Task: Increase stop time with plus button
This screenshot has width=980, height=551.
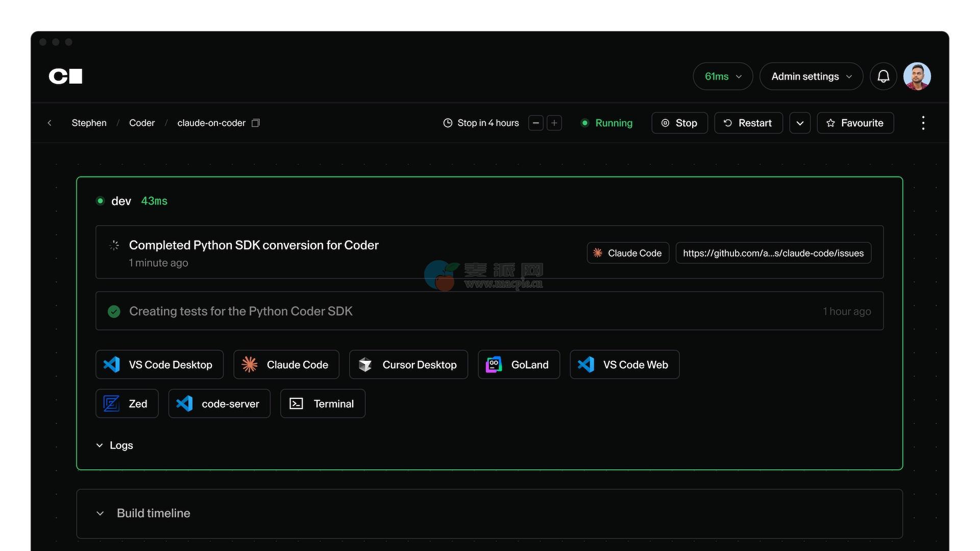Action: (554, 123)
